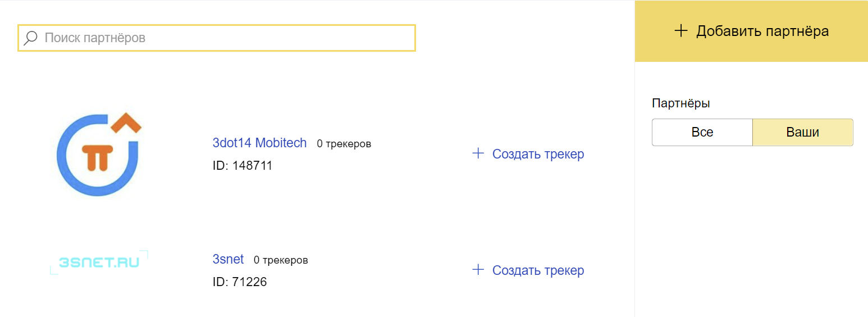This screenshot has width=868, height=317.
Task: Click the ID: 148711 text
Action: (x=242, y=166)
